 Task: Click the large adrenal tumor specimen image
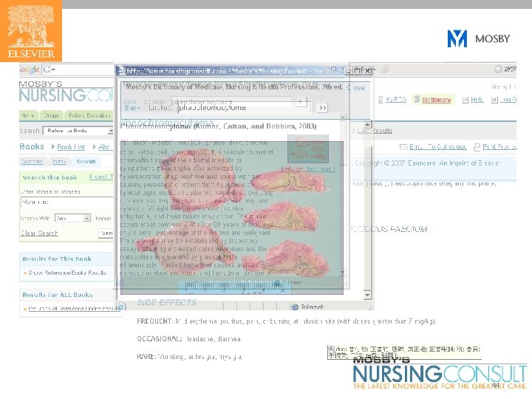(232, 217)
